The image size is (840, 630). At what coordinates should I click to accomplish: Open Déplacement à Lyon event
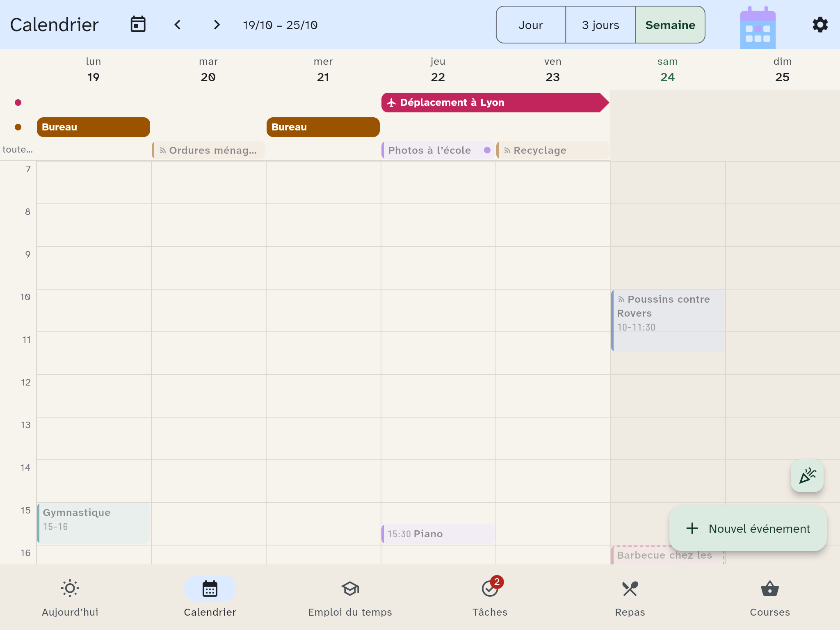(495, 103)
